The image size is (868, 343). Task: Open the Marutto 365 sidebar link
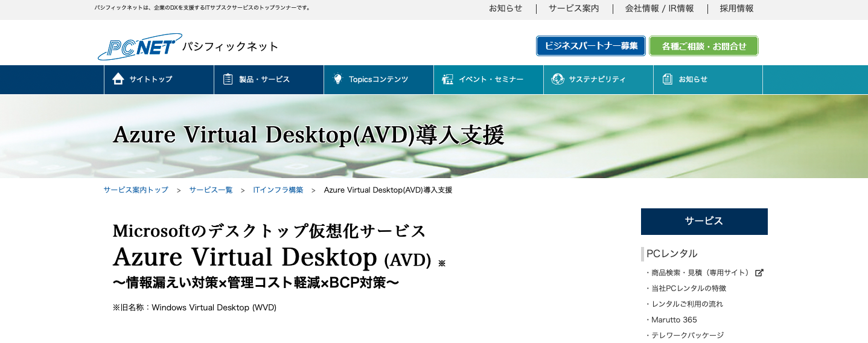coord(674,320)
